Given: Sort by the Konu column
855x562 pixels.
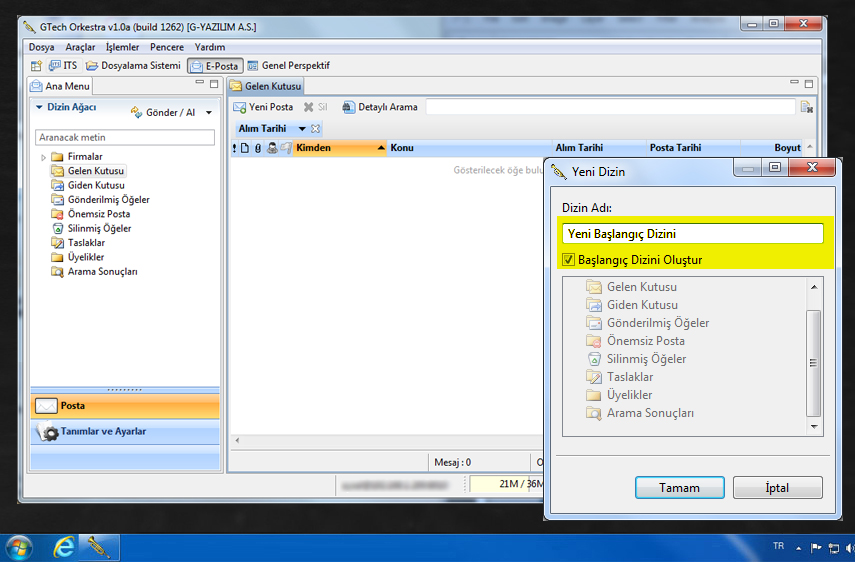Looking at the screenshot, I should tap(469, 148).
